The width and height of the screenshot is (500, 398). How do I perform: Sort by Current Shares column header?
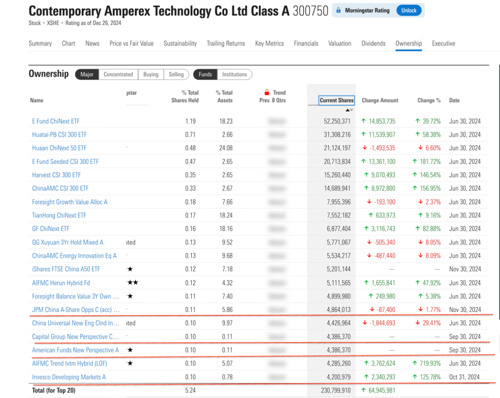[x=336, y=100]
